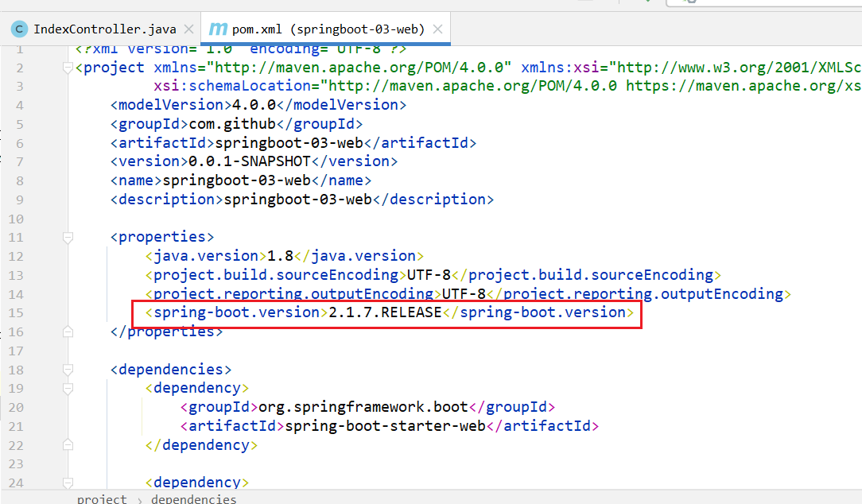Click fold marker at closing properties tag
The image size is (862, 504).
(x=67, y=331)
